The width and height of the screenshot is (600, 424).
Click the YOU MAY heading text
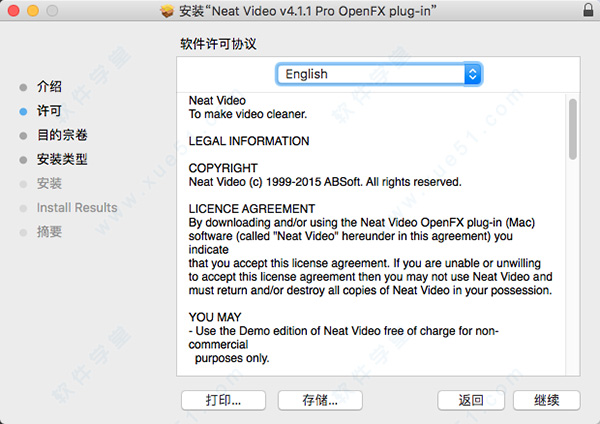click(215, 317)
